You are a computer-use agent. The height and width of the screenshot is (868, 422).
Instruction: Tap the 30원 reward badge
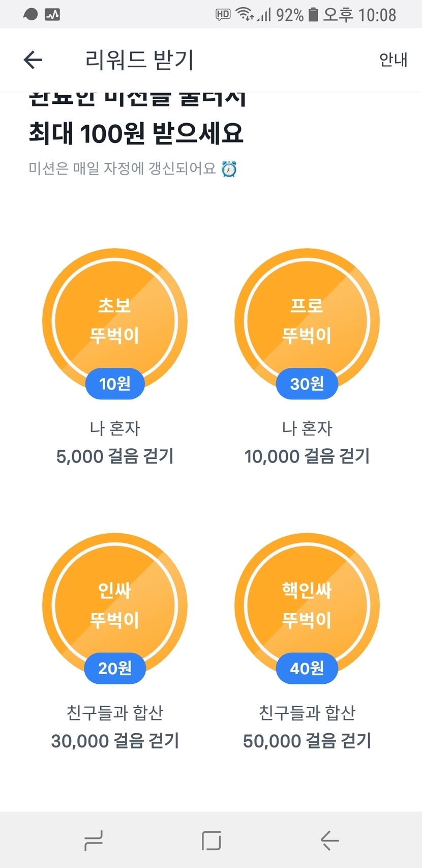(307, 384)
